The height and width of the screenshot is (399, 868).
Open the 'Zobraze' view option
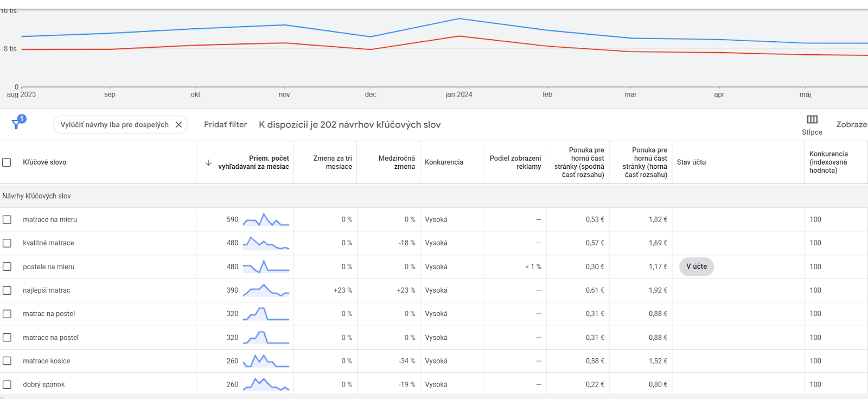point(852,125)
